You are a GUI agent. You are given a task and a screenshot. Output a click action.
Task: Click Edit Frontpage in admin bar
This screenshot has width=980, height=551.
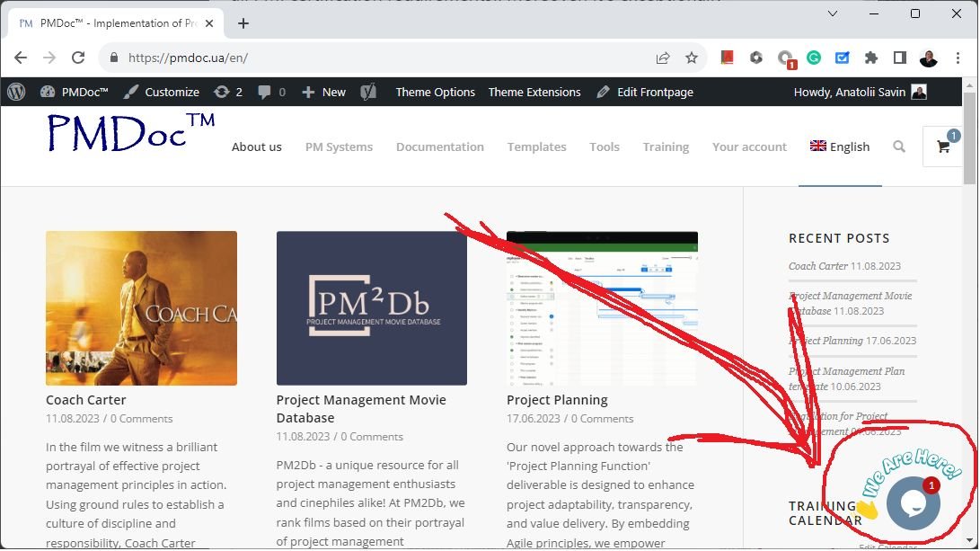645,92
